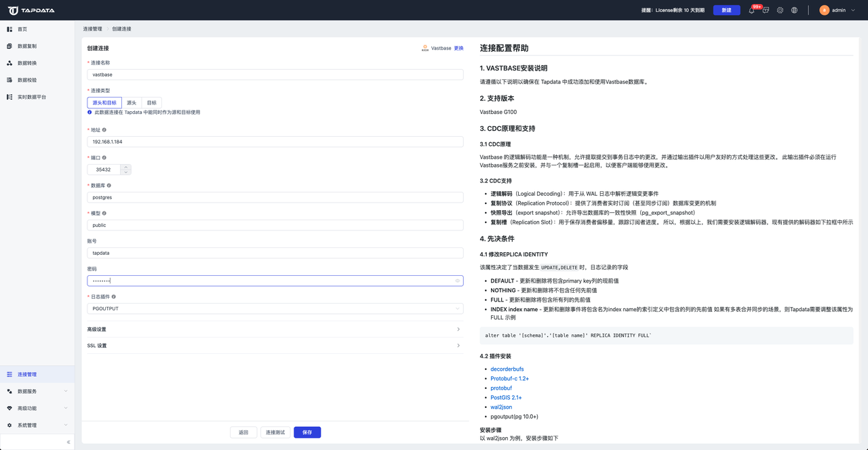This screenshot has height=450, width=868.
Task: Click the info icon next to 端口
Action: (104, 157)
